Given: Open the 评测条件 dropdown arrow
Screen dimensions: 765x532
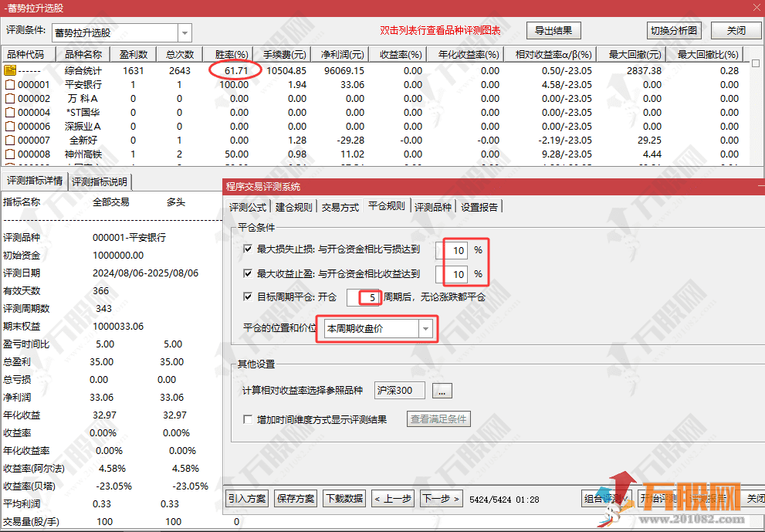Looking at the screenshot, I should click(x=185, y=33).
